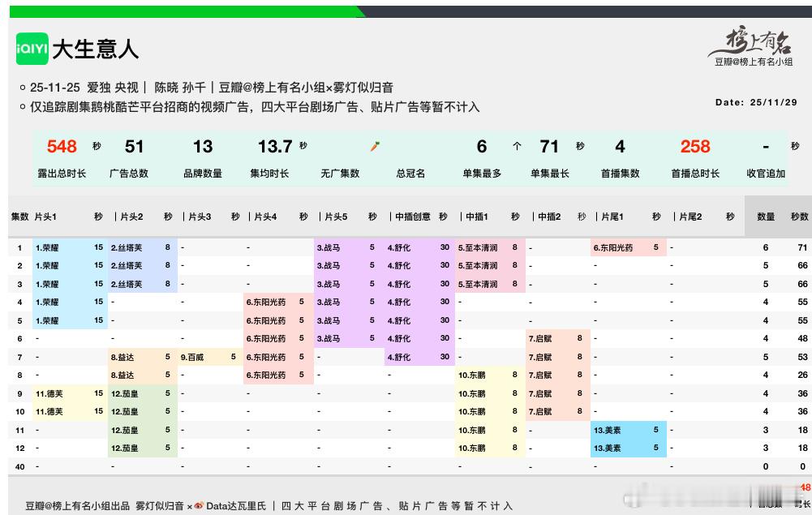The width and height of the screenshot is (812, 515).
Task: Click 6.东阳光药 in the 片尾1 column
Action: [x=613, y=248]
